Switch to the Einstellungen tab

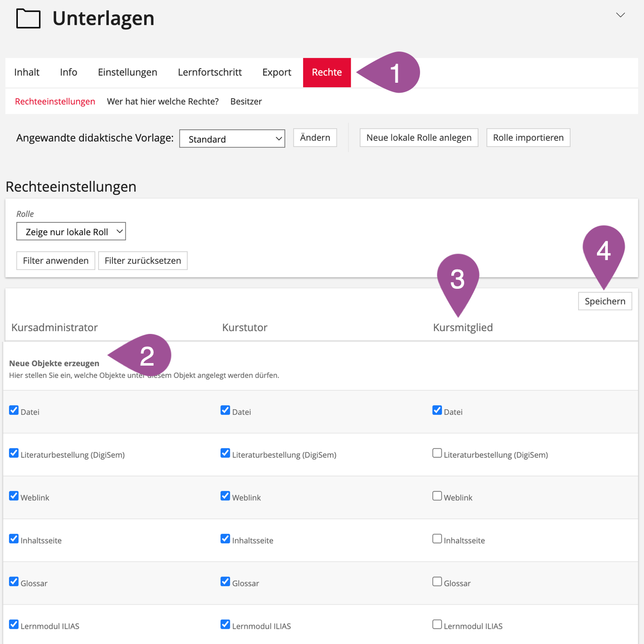[127, 72]
